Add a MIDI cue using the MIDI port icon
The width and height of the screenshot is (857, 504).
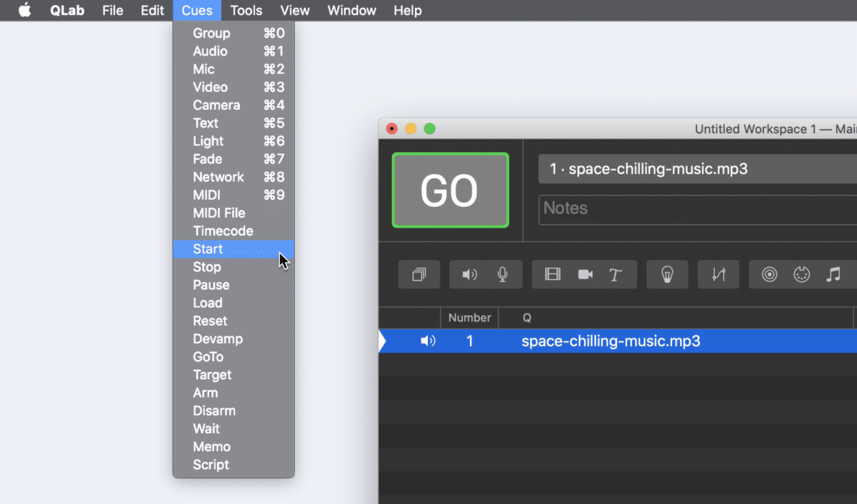tap(802, 274)
